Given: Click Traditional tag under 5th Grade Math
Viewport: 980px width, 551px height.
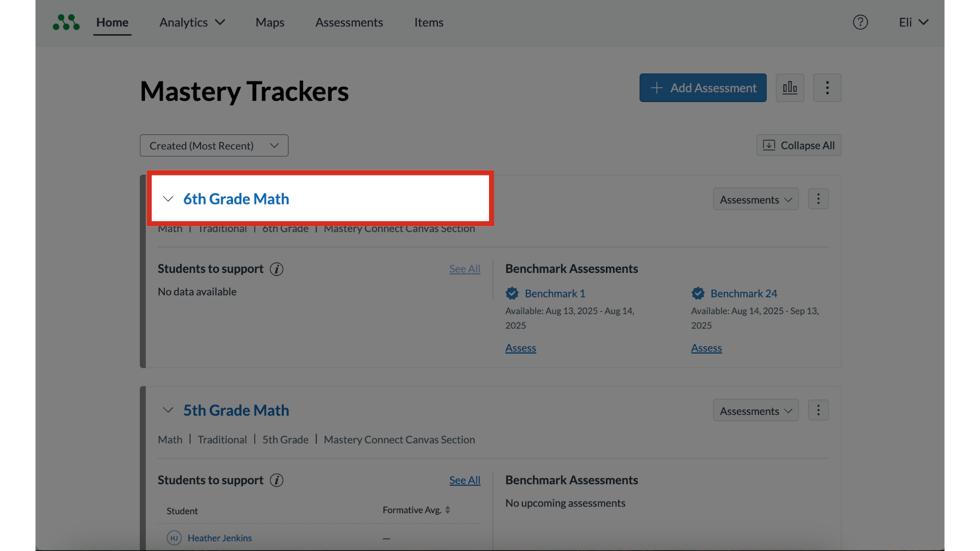Looking at the screenshot, I should pos(222,440).
